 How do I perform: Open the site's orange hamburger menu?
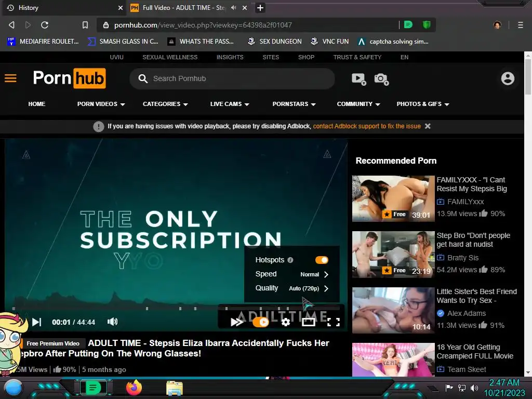pos(10,78)
